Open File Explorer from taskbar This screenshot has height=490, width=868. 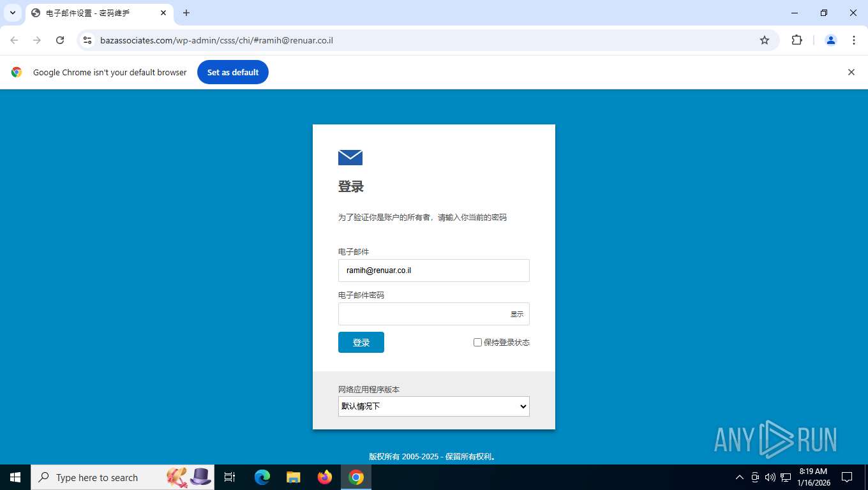[x=294, y=477]
